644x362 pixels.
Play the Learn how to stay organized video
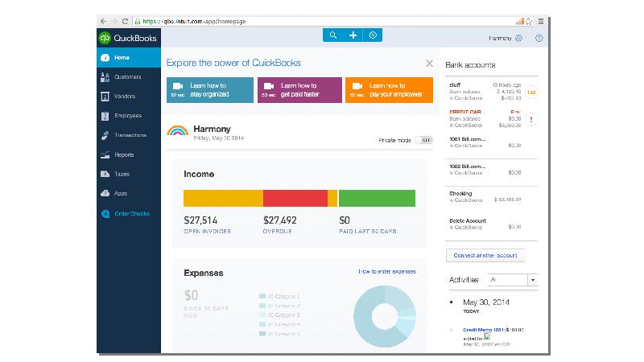point(210,89)
